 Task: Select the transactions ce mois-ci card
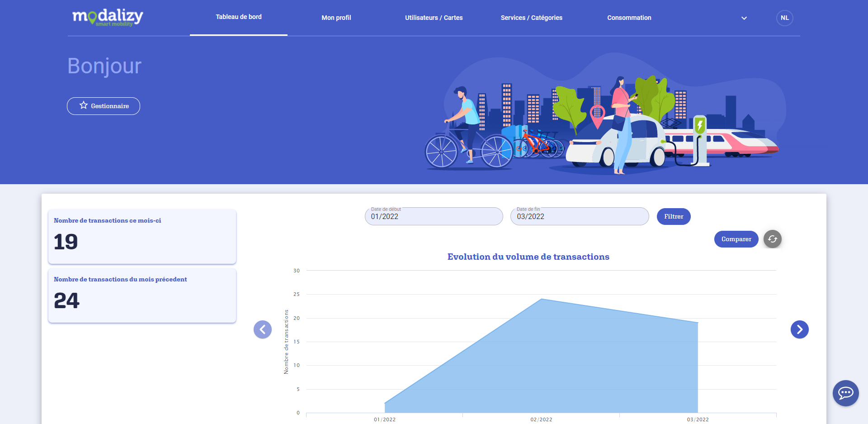coord(142,236)
